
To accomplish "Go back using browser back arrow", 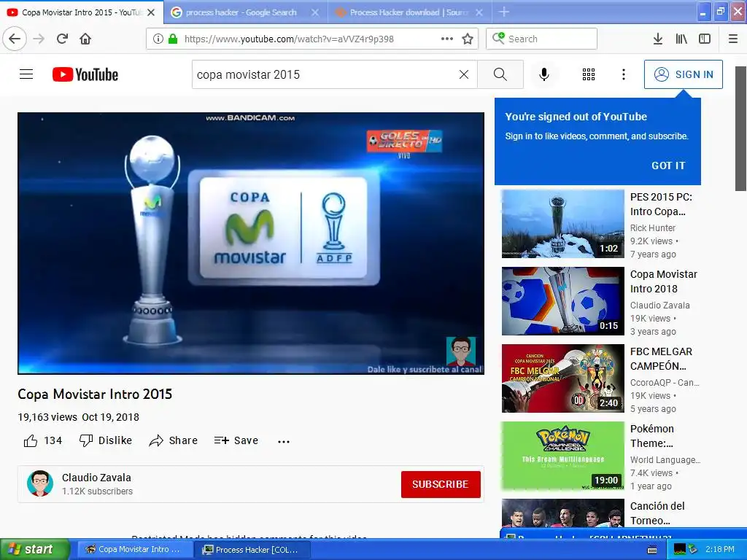I will pyautogui.click(x=15, y=39).
